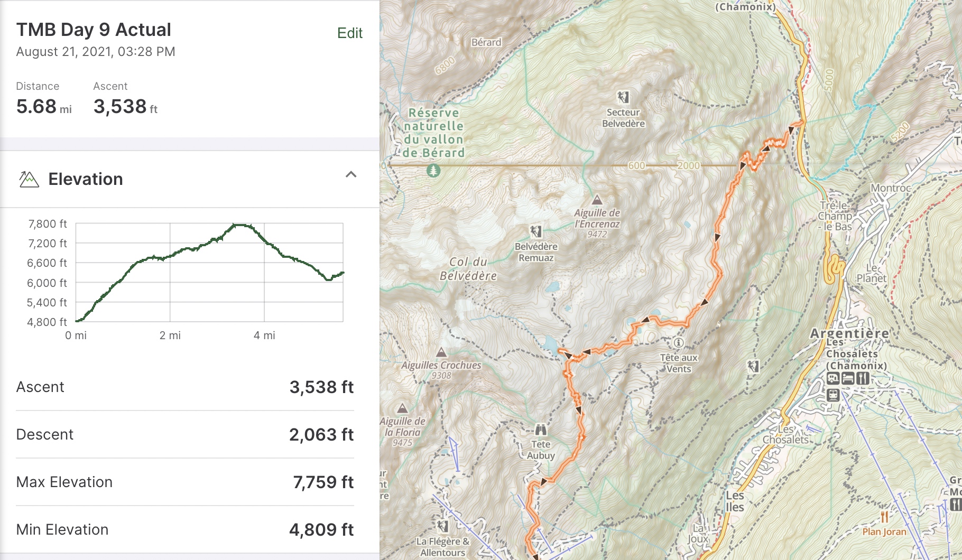Open the Tête aux Vents info icon
The height and width of the screenshot is (560, 962).
coord(679,343)
